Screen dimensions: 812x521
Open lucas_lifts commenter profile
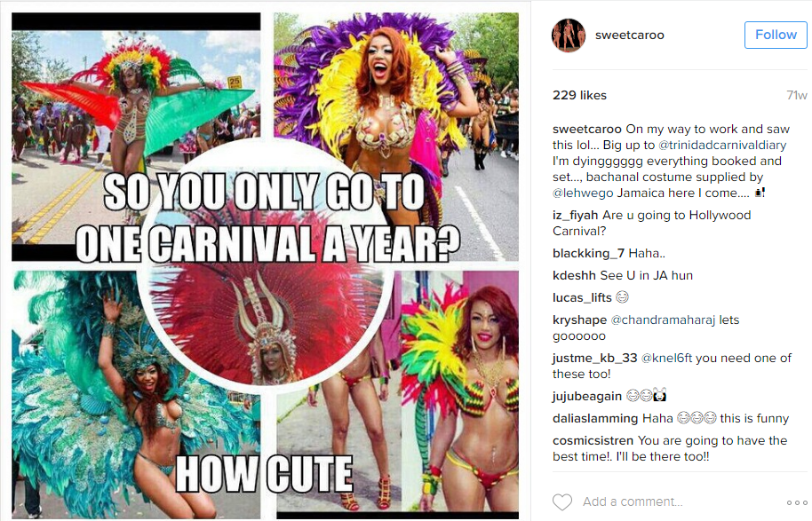(x=582, y=298)
